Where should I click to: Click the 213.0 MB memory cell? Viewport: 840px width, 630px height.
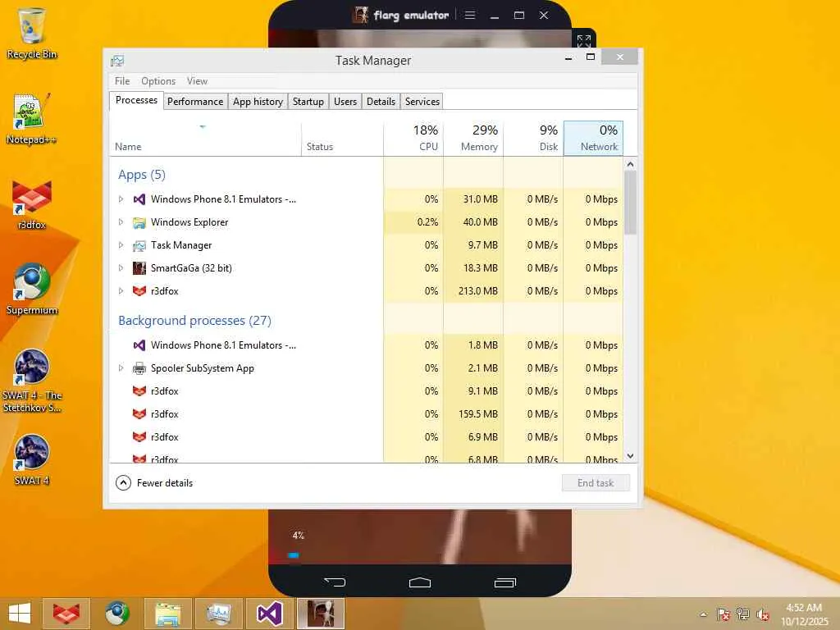pyautogui.click(x=473, y=291)
